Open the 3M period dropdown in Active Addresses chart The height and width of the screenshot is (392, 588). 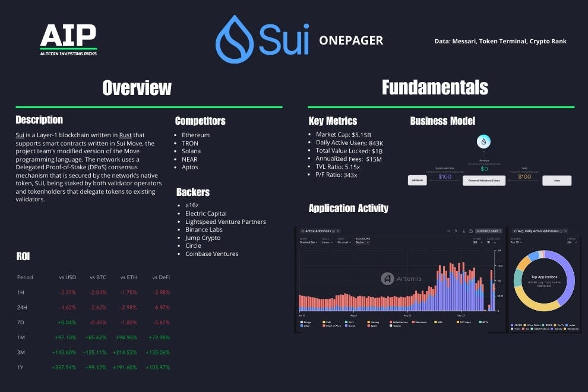coord(478,242)
